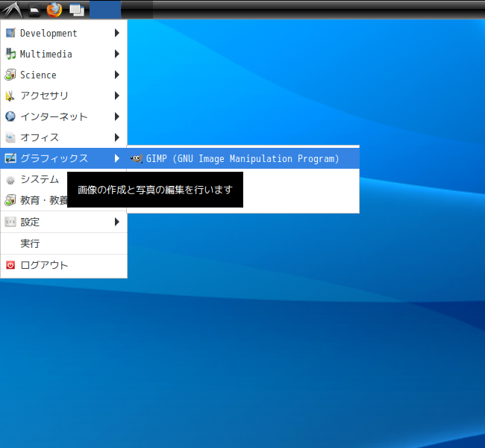Click the オフィス document icon

tap(10, 137)
